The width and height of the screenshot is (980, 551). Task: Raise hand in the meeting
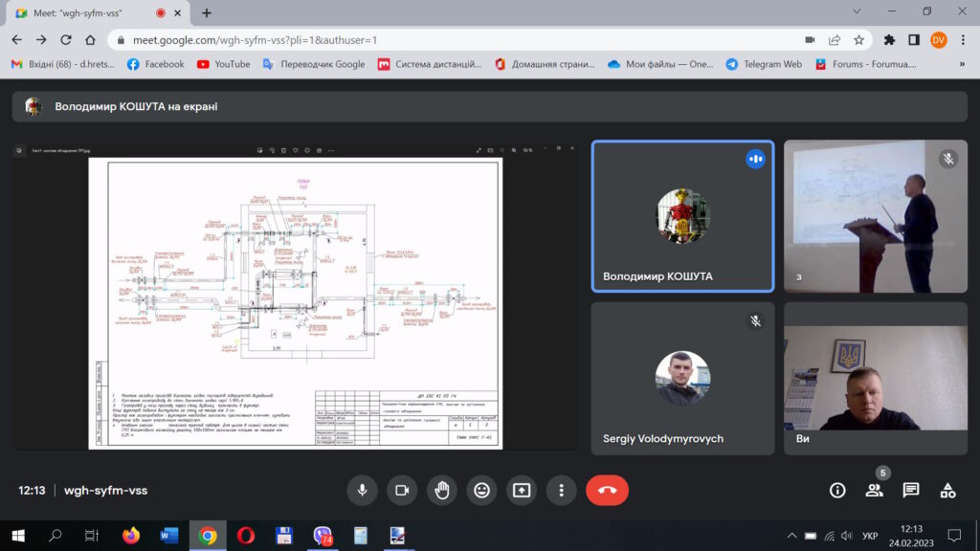pyautogui.click(x=442, y=491)
